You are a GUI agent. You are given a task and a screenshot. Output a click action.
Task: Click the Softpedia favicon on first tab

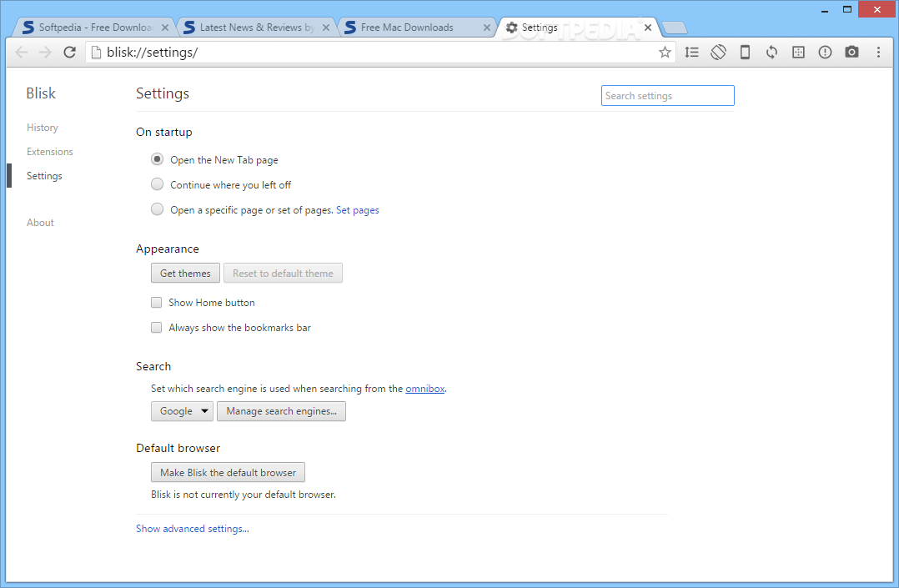point(28,28)
